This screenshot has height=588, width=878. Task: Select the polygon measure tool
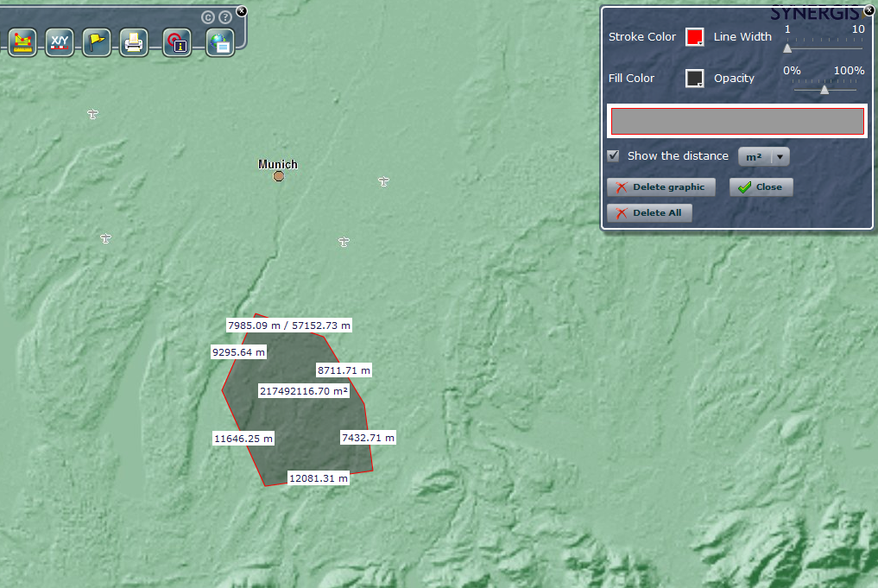pos(22,41)
